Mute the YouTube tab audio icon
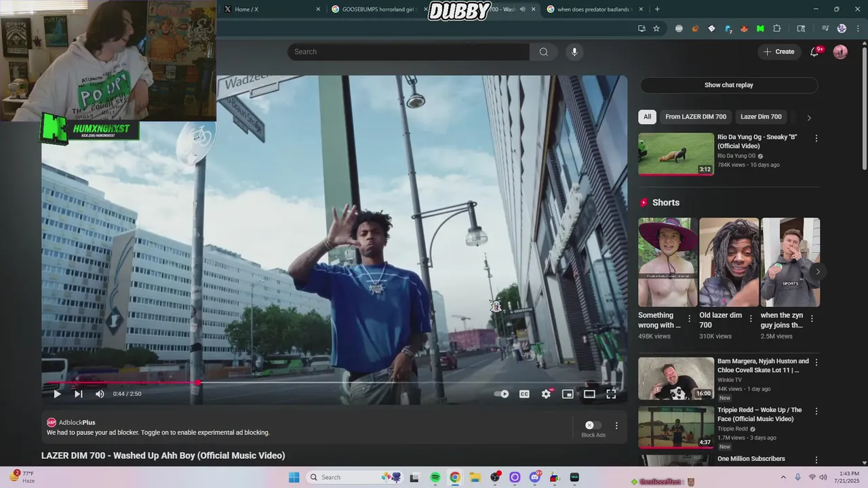868x488 pixels. point(522,9)
